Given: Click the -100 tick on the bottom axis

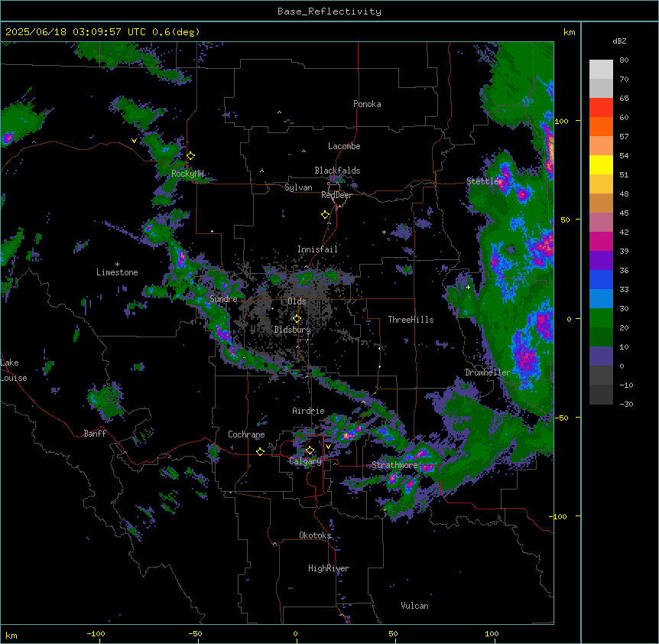Looking at the screenshot, I should tap(96, 634).
